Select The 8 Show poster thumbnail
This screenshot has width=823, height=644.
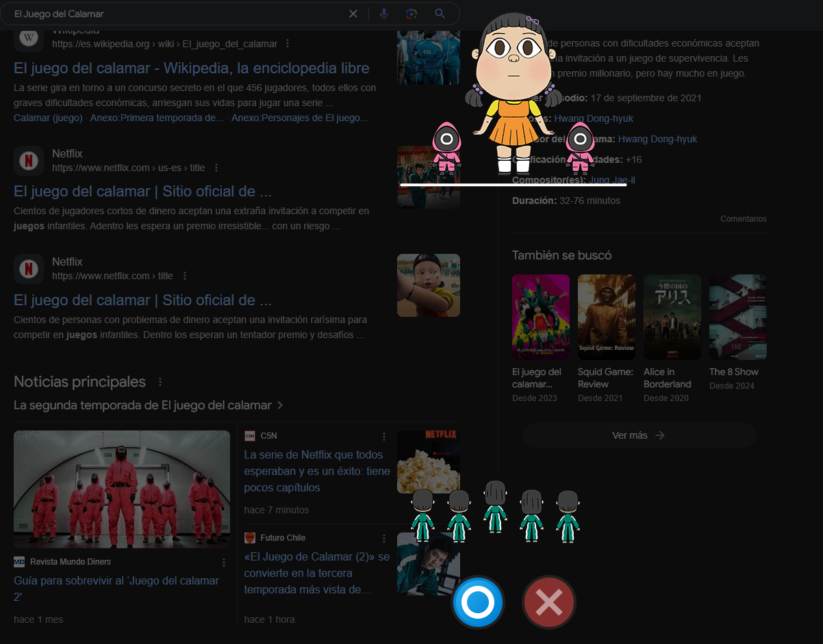738,317
